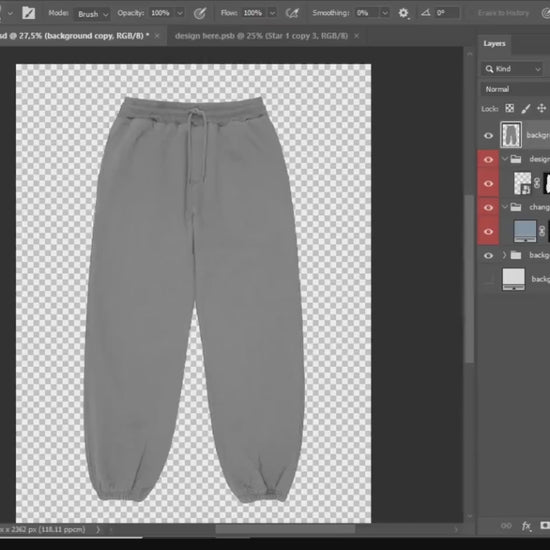Toggle visibility of the chang group
This screenshot has width=550, height=550.
[x=488, y=208]
